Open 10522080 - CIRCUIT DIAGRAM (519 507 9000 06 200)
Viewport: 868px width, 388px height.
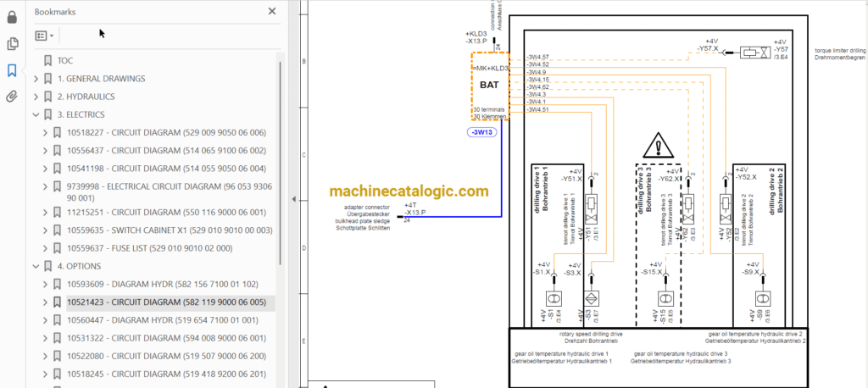click(167, 356)
